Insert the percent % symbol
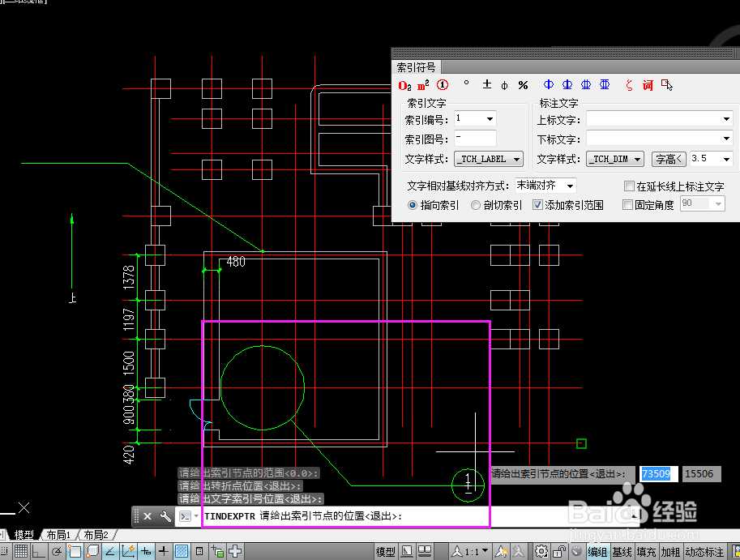 [524, 84]
